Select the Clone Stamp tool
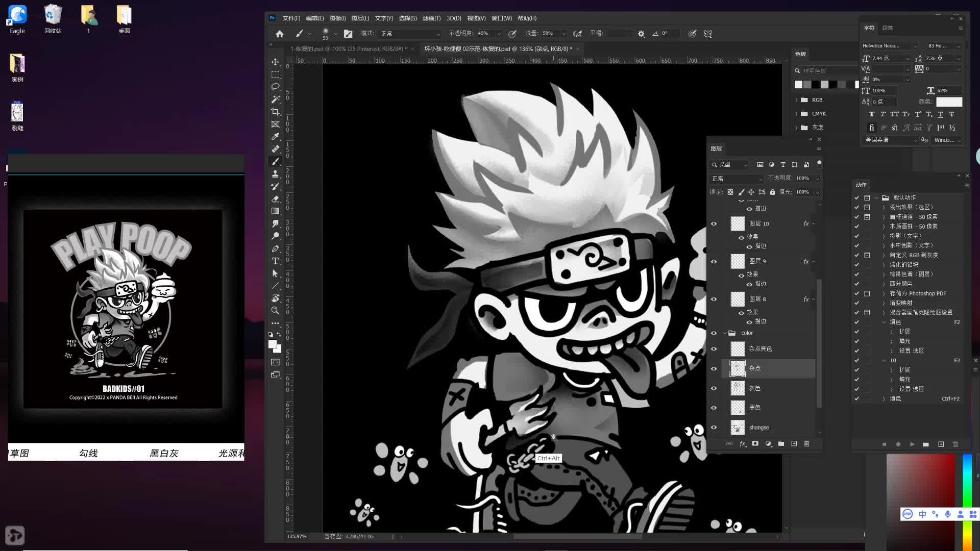Screen dimensions: 980x551 [275, 174]
